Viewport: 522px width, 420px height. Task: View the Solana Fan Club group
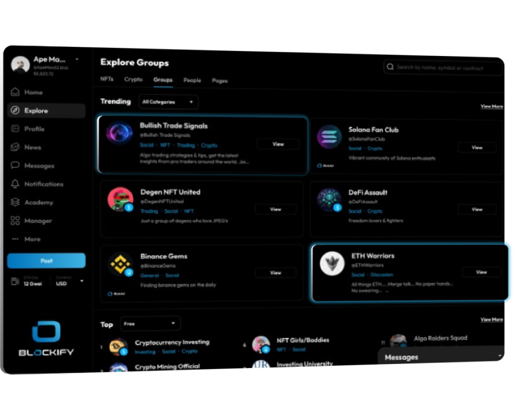pyautogui.click(x=477, y=148)
